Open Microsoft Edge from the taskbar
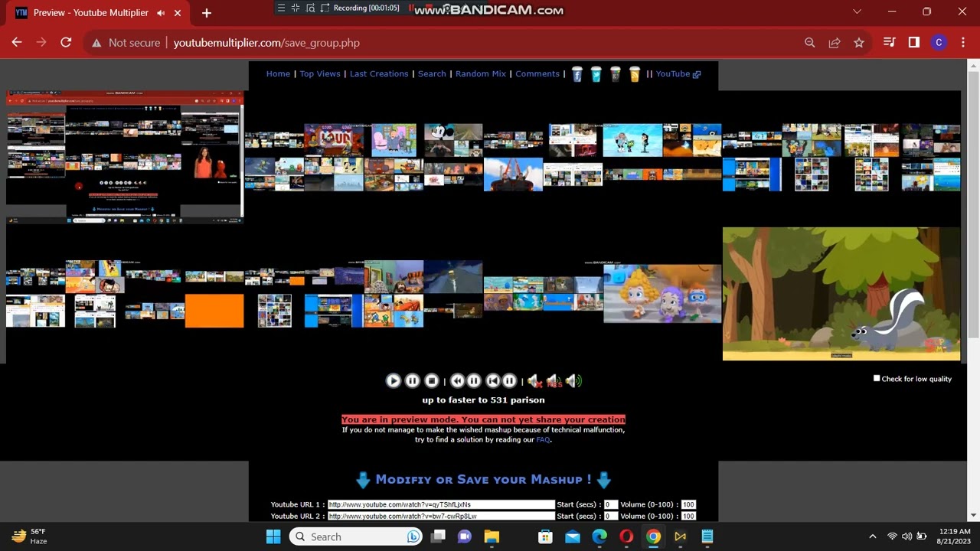The height and width of the screenshot is (551, 980). pyautogui.click(x=599, y=536)
